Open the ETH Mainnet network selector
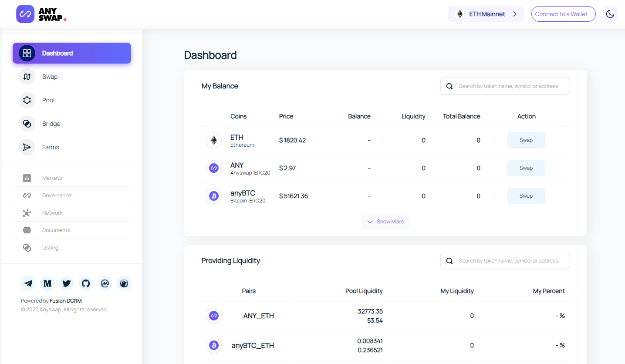This screenshot has width=625, height=364. pyautogui.click(x=486, y=14)
